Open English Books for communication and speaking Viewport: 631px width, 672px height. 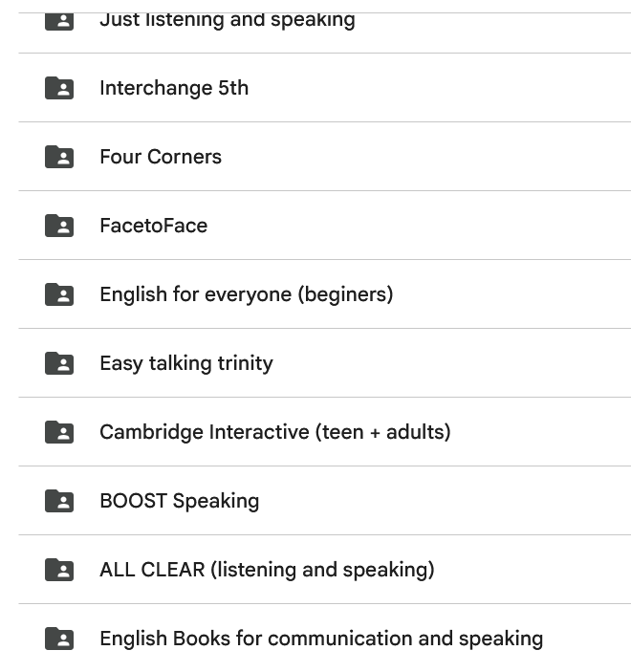click(320, 639)
